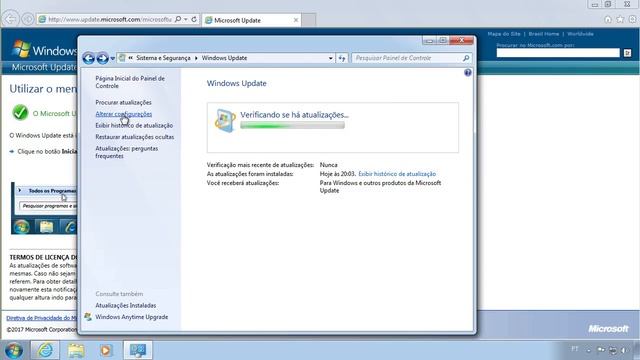
Task: Click the Windows Update shield icon
Action: (x=225, y=120)
